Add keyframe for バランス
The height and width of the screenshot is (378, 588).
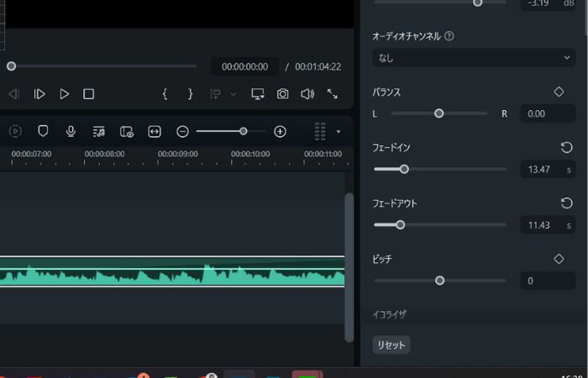[559, 92]
